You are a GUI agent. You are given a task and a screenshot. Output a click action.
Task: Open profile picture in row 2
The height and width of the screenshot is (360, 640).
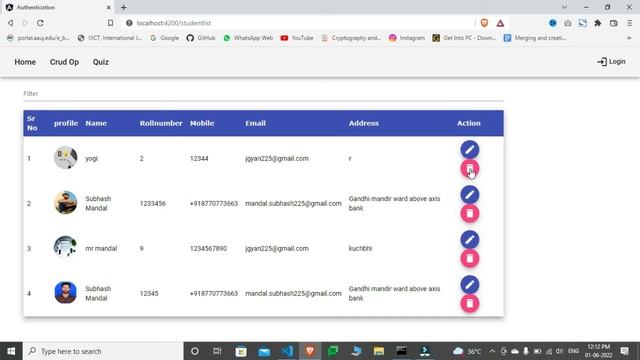pos(65,202)
